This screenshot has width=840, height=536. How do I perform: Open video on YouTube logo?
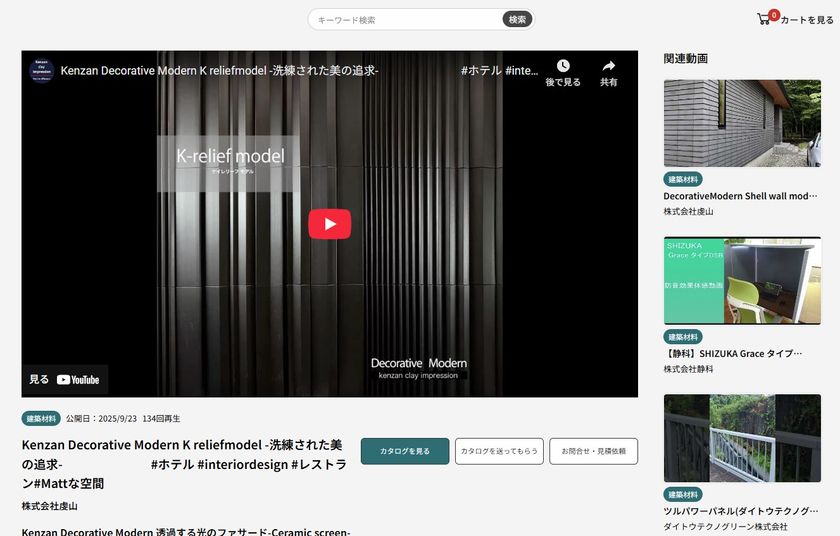pos(78,380)
